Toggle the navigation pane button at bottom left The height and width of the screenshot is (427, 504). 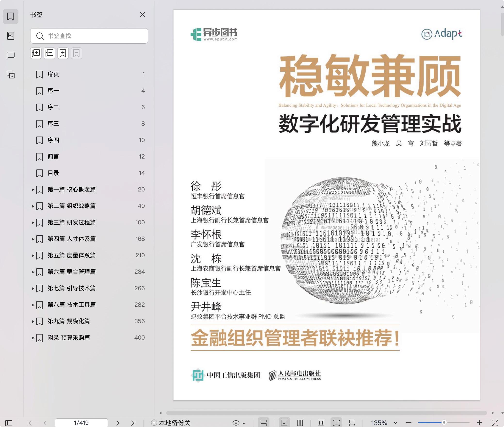[9, 423]
